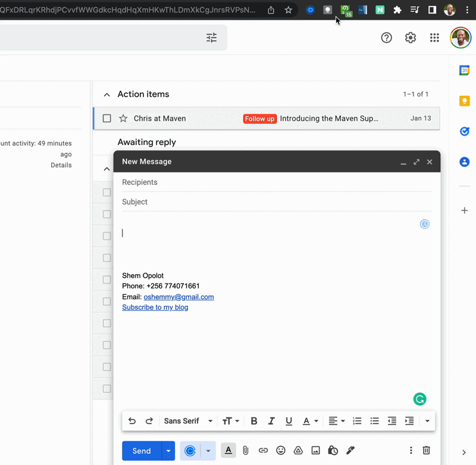Screen dimensions: 476x465
Task: Collapse the Action items section
Action: pyautogui.click(x=107, y=95)
